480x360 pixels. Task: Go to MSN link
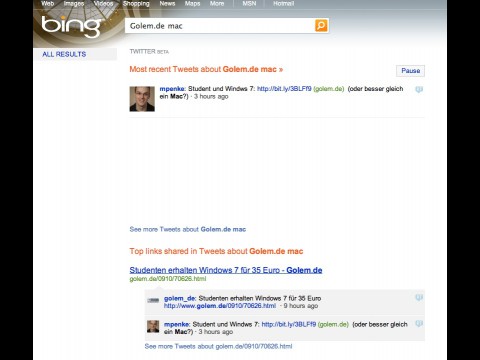tap(249, 4)
